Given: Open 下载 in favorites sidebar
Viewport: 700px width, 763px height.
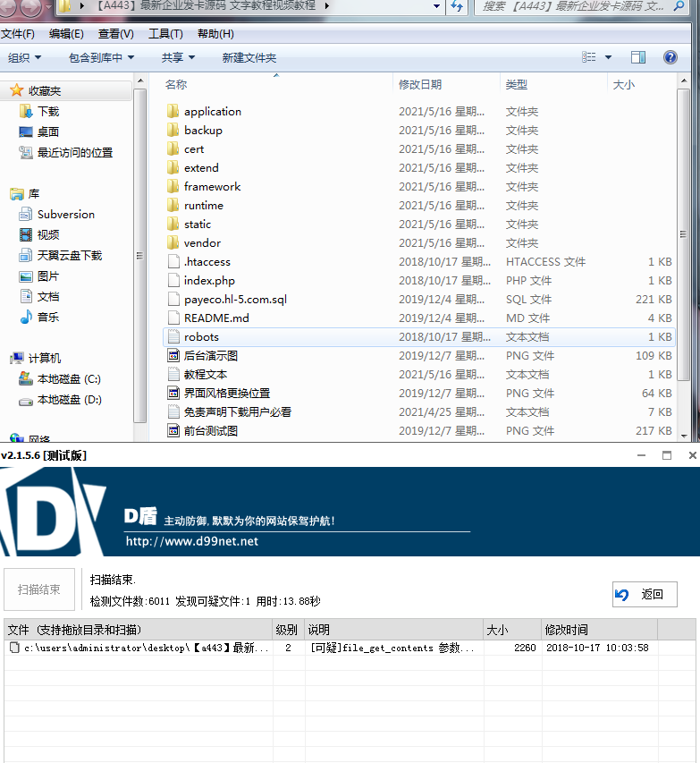Looking at the screenshot, I should (48, 112).
